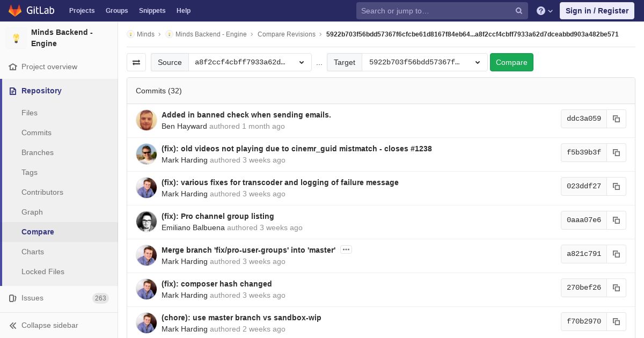The width and height of the screenshot is (644, 338).
Task: Click Ben Hayward's avatar
Action: pyautogui.click(x=147, y=120)
